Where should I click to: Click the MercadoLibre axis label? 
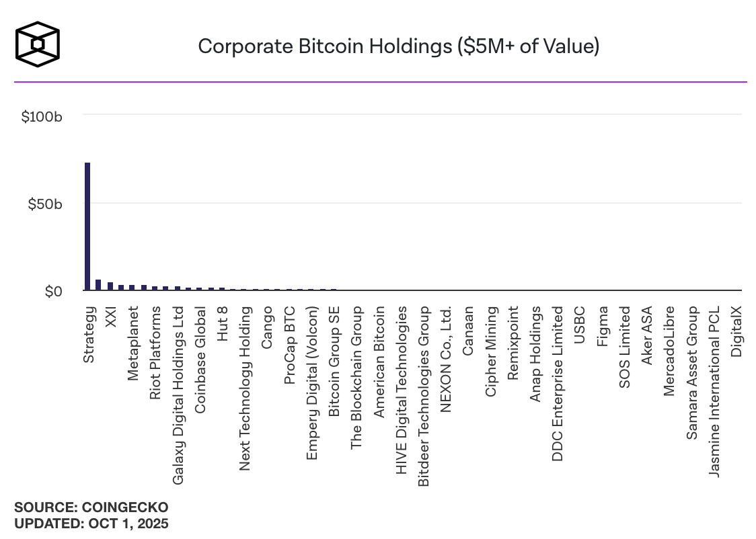pos(669,351)
